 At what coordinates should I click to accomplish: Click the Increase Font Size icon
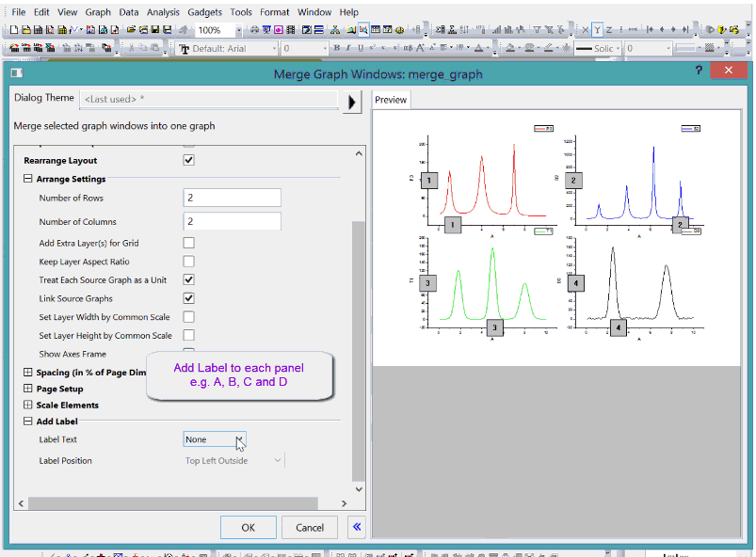pyautogui.click(x=420, y=48)
